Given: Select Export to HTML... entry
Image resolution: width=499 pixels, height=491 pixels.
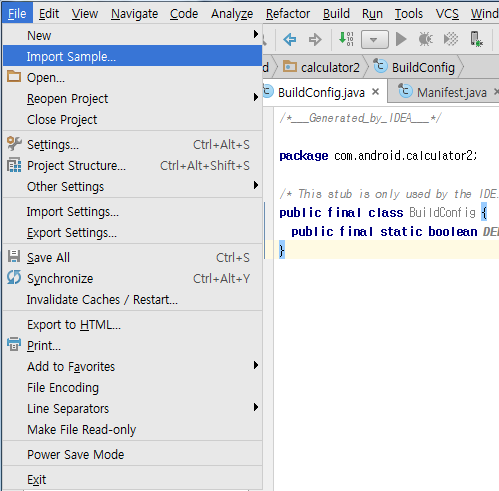Looking at the screenshot, I should click(133, 325).
